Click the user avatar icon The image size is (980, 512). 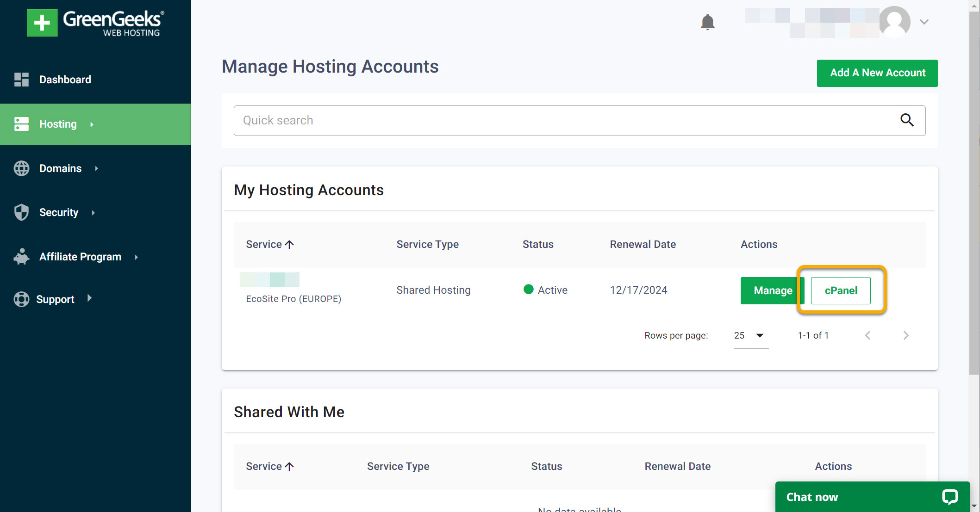coord(894,22)
